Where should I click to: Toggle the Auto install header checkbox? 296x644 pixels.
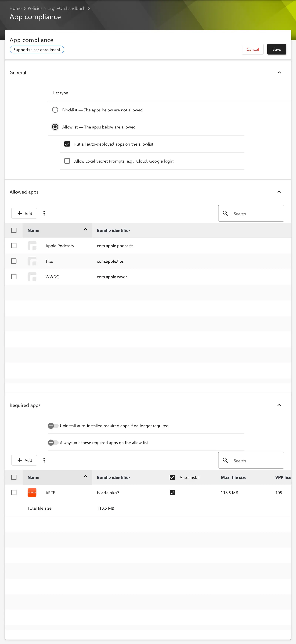click(172, 477)
